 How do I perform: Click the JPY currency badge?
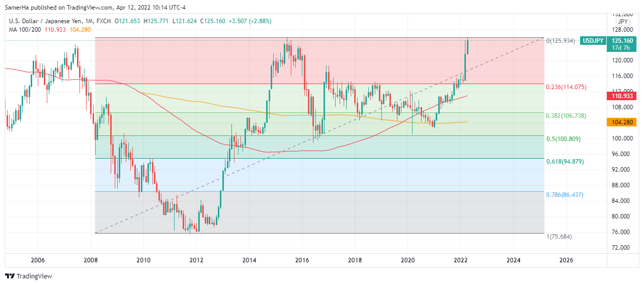click(622, 22)
